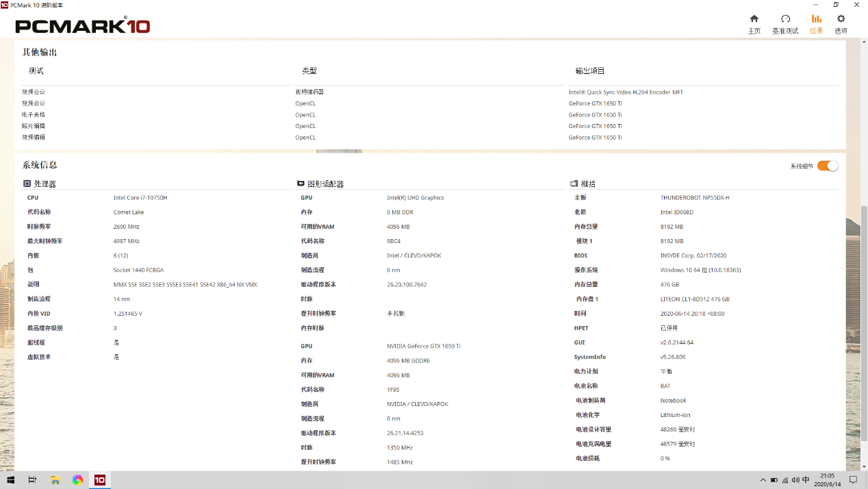Image resolution: width=868 pixels, height=489 pixels.
Task: Click the PCMark 10 logo
Action: pos(82,26)
